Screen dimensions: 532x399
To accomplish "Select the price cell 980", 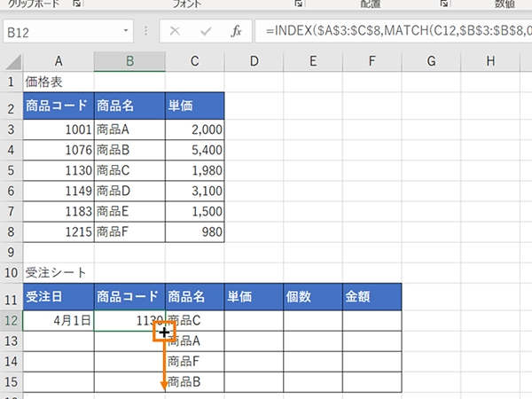I will click(195, 232).
